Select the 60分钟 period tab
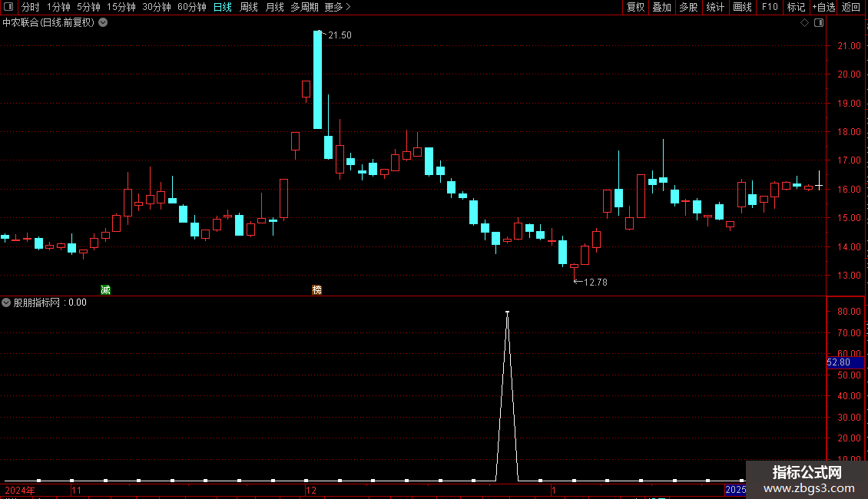 [x=191, y=7]
